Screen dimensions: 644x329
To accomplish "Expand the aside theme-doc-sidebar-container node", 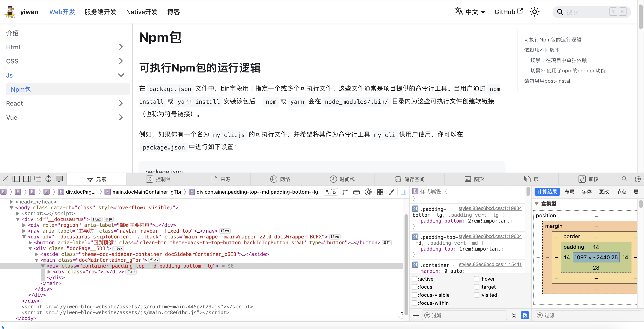I will tap(37, 254).
